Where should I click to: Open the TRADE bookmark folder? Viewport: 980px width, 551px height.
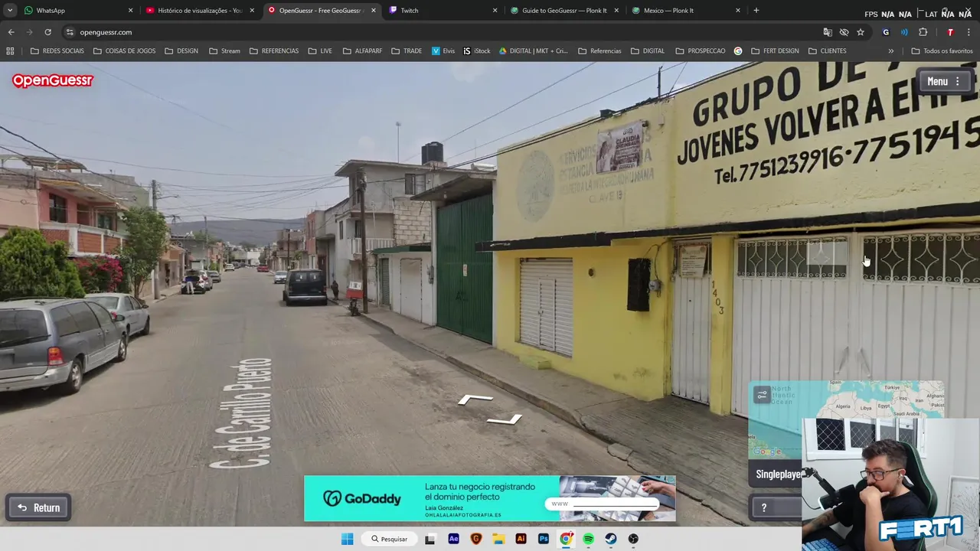point(407,51)
